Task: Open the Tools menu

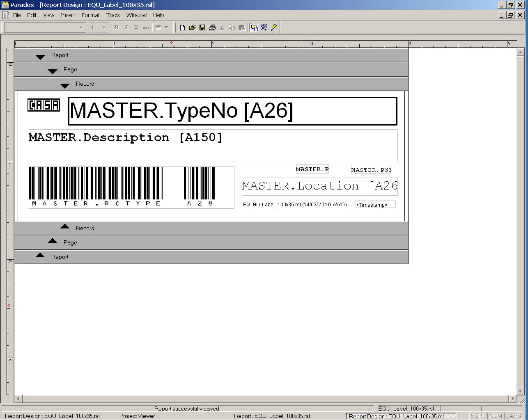Action: 113,15
